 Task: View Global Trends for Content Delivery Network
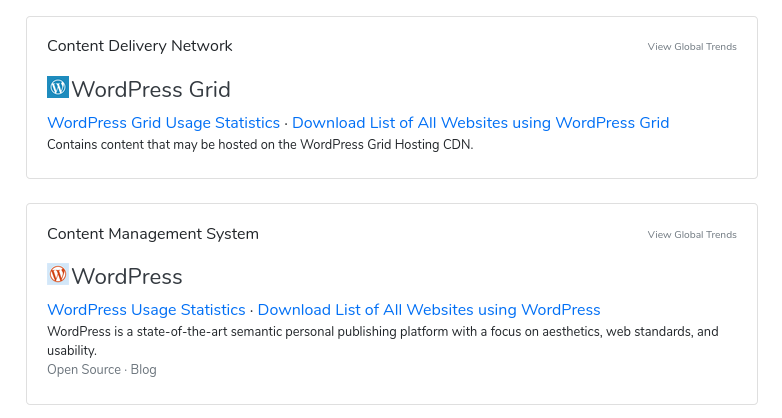pyautogui.click(x=692, y=46)
